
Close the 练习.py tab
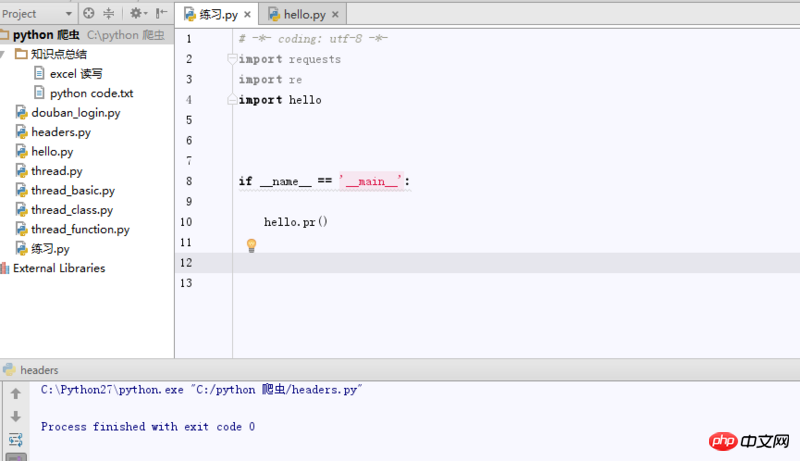(x=247, y=15)
